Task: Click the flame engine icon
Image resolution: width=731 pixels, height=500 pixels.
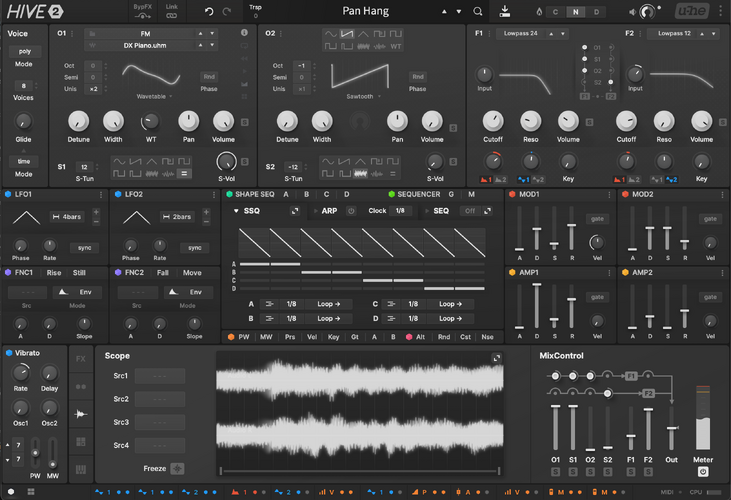Action: [539, 12]
